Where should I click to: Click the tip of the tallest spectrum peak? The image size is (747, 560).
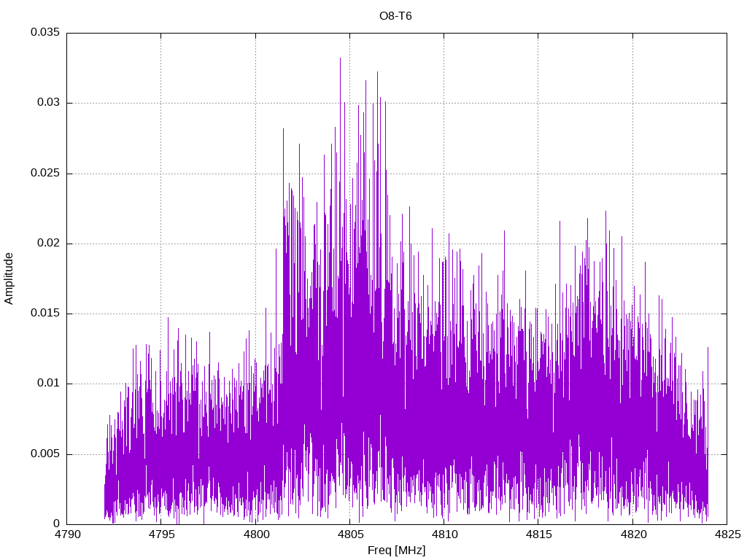point(340,58)
